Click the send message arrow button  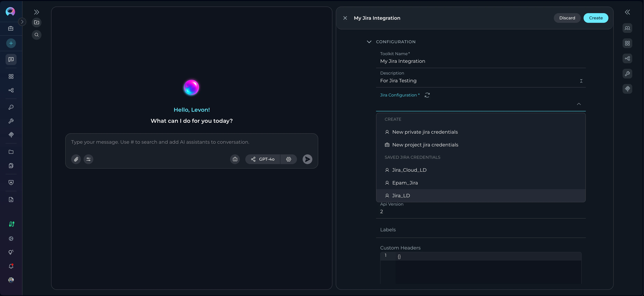(x=307, y=159)
